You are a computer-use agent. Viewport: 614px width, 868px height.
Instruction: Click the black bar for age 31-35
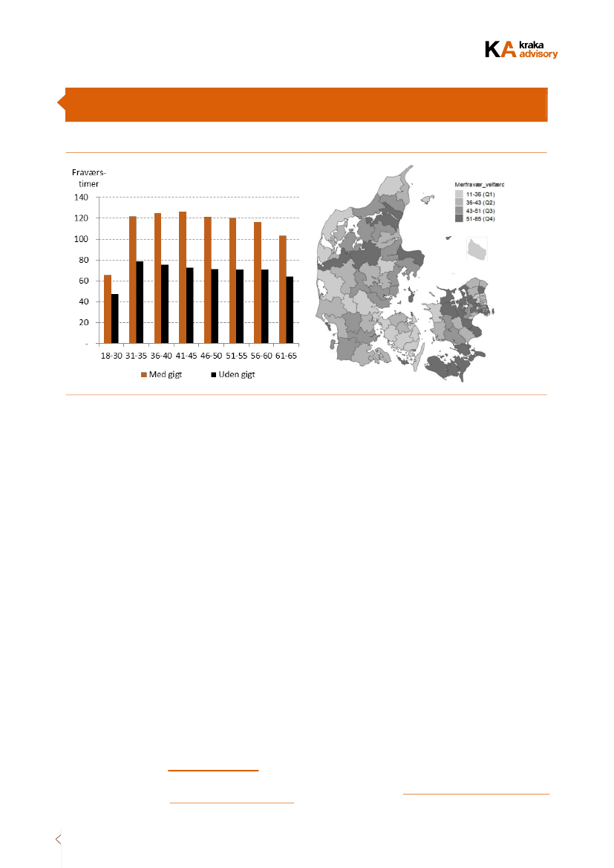140,302
